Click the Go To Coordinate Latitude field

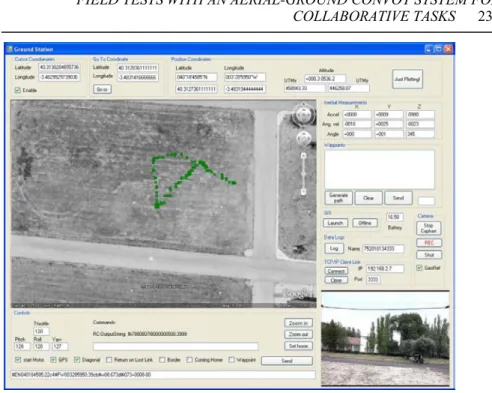click(x=138, y=68)
